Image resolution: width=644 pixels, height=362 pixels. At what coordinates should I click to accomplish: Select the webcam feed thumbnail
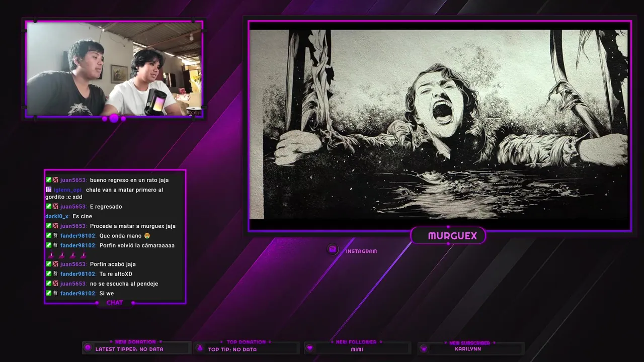tap(114, 69)
